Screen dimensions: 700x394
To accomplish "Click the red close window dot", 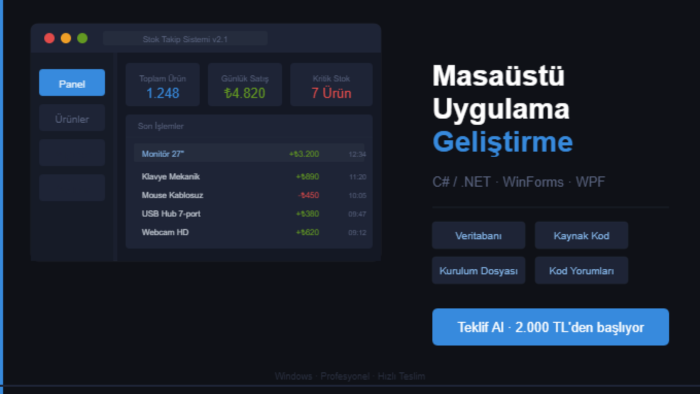I will click(50, 38).
